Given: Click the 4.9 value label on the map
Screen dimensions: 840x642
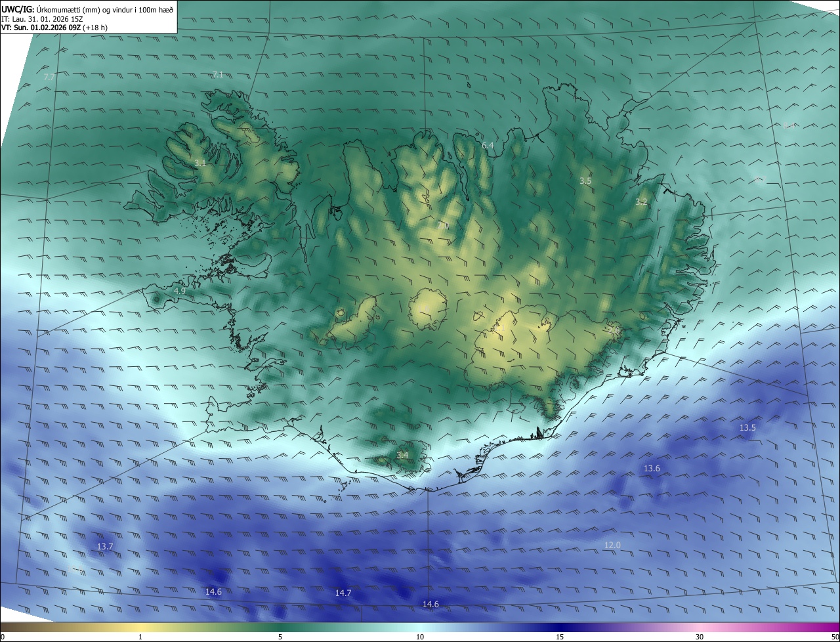Looking at the screenshot, I should [x=180, y=291].
